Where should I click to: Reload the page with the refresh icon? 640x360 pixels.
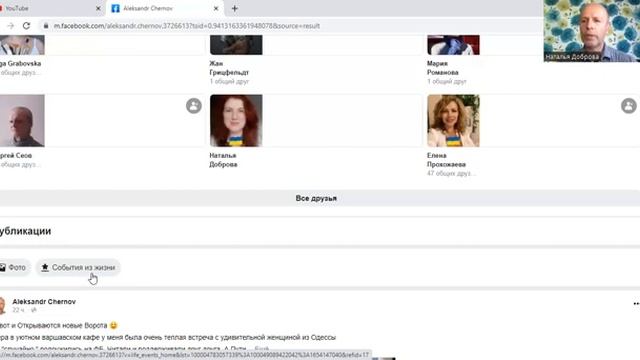[x=27, y=26]
